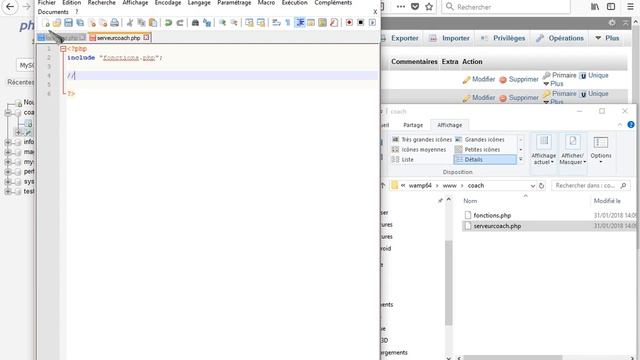Click the Firefox bookmark star icon
The image size is (640, 360).
click(x=429, y=7)
